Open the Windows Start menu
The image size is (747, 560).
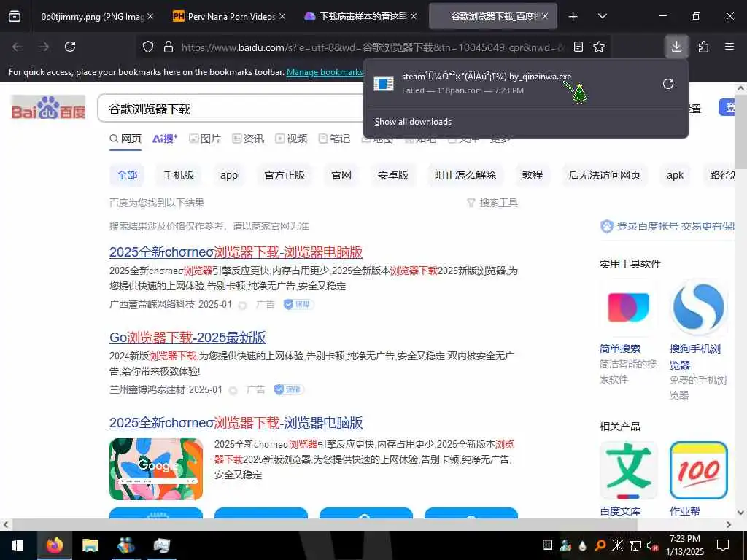point(18,545)
